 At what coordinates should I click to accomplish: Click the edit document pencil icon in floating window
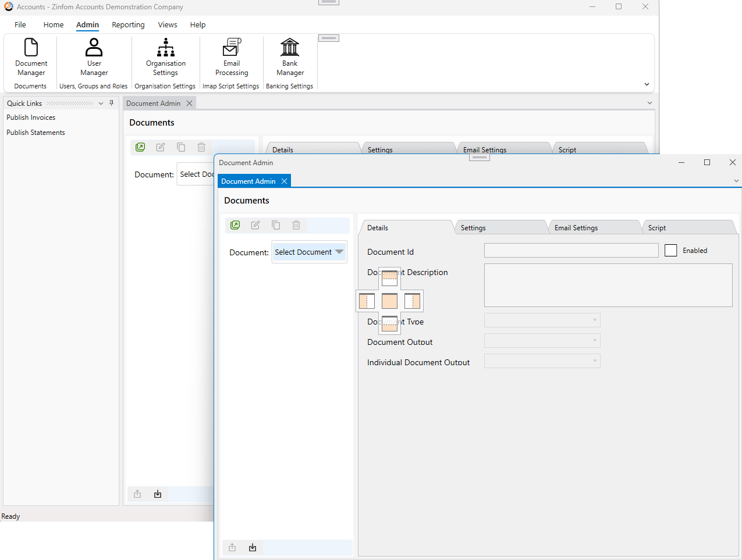pyautogui.click(x=255, y=225)
